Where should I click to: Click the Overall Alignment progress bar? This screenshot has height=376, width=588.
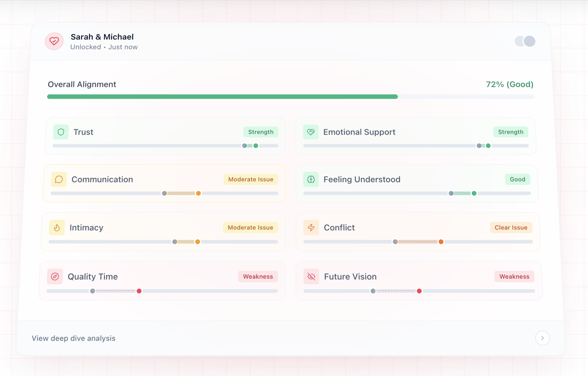tap(290, 96)
